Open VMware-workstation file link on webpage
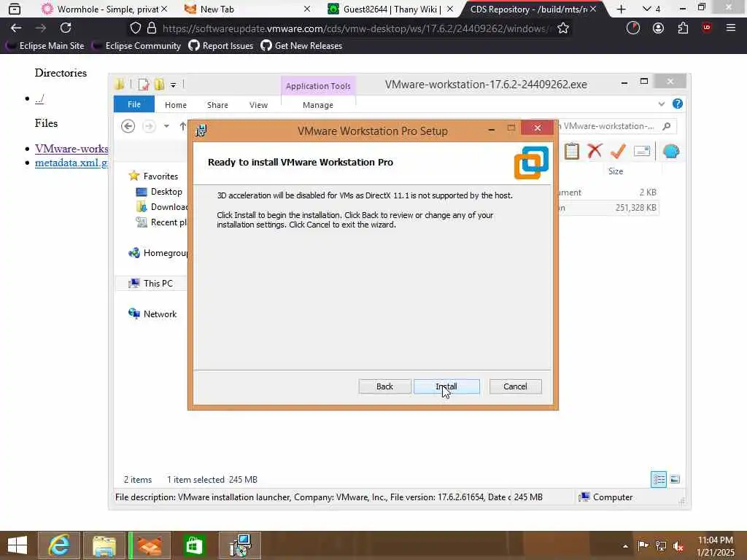The image size is (747, 560). pos(71,149)
